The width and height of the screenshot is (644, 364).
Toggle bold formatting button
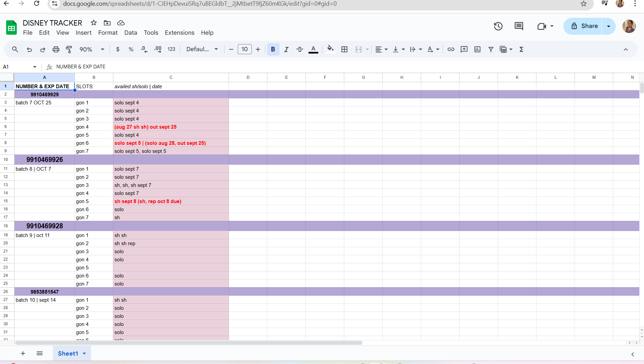(x=273, y=49)
